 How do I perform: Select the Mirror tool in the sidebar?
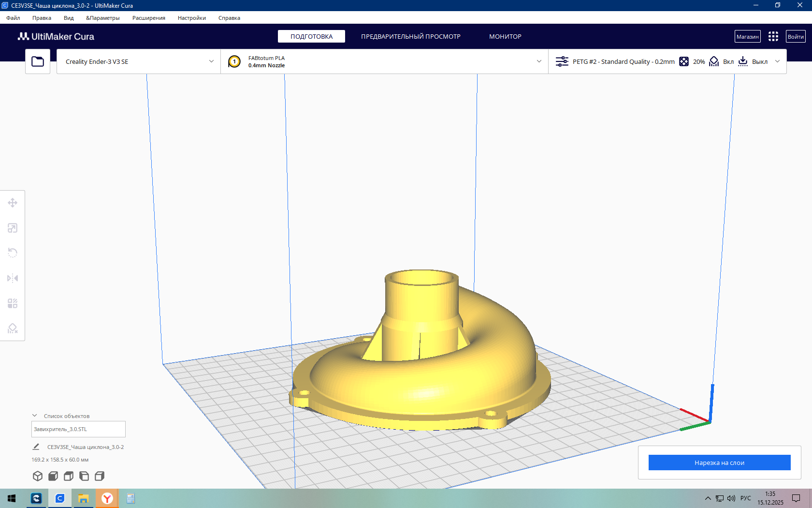coord(13,278)
